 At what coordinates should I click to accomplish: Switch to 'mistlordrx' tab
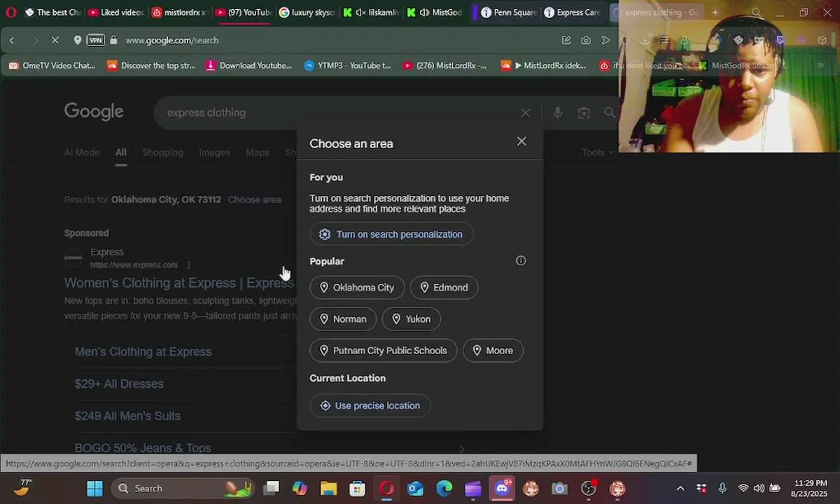pos(179,13)
